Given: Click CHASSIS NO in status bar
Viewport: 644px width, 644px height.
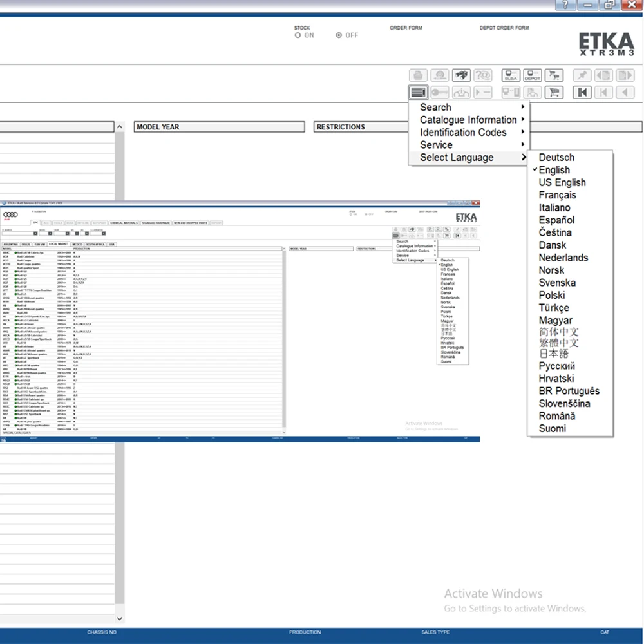Looking at the screenshot, I should point(102,632).
